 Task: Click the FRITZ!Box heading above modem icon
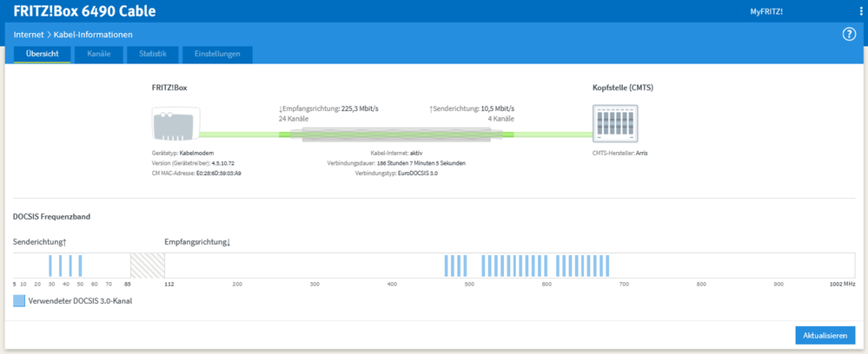tap(169, 88)
